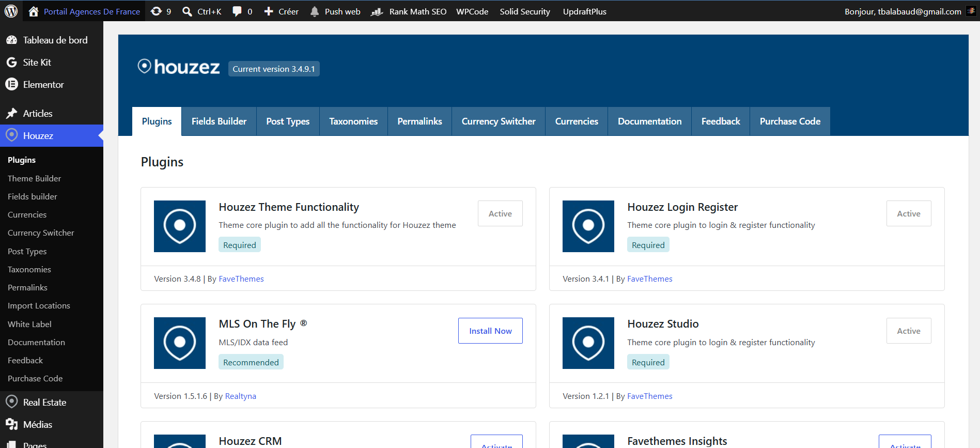Go to the Feedback tab
The height and width of the screenshot is (448, 980).
tap(721, 121)
